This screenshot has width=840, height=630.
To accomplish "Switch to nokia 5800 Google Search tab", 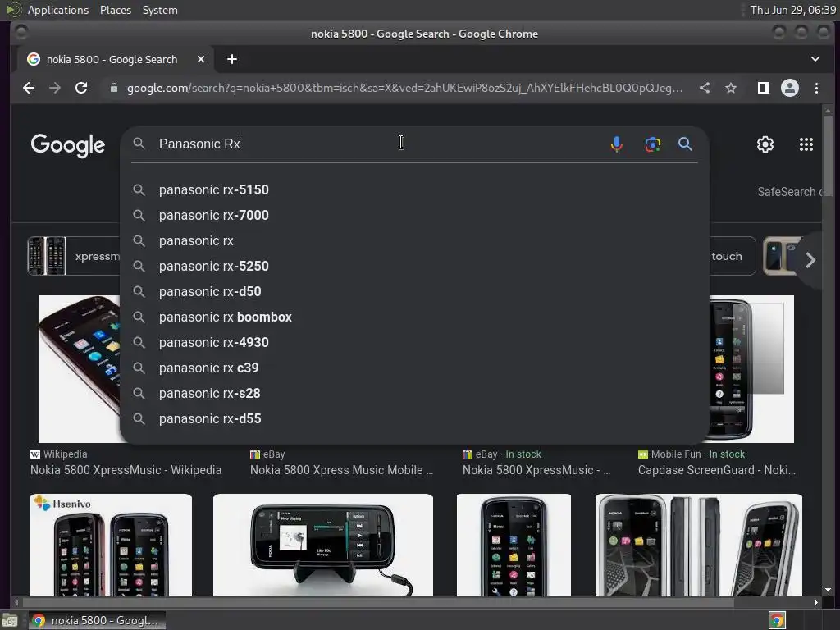I will coord(112,59).
